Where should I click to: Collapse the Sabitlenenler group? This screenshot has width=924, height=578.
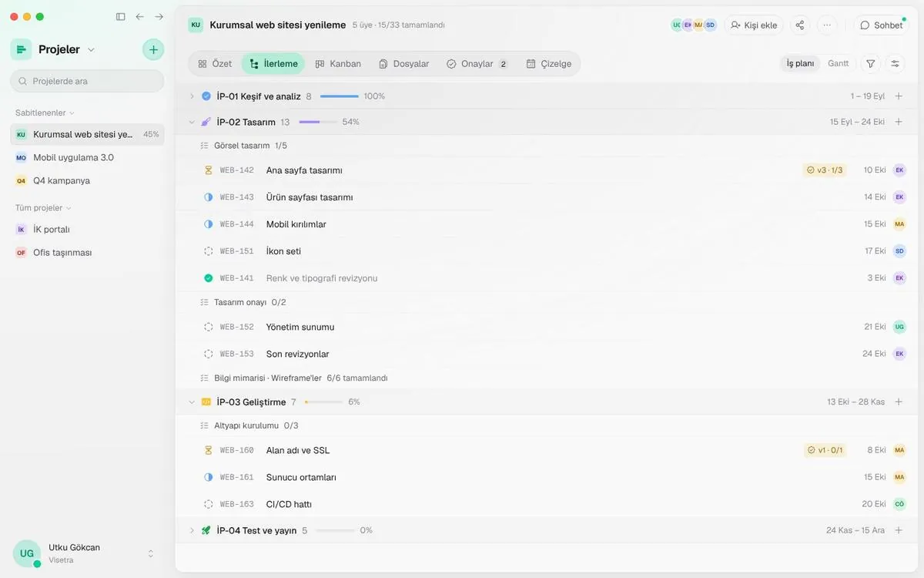point(45,113)
